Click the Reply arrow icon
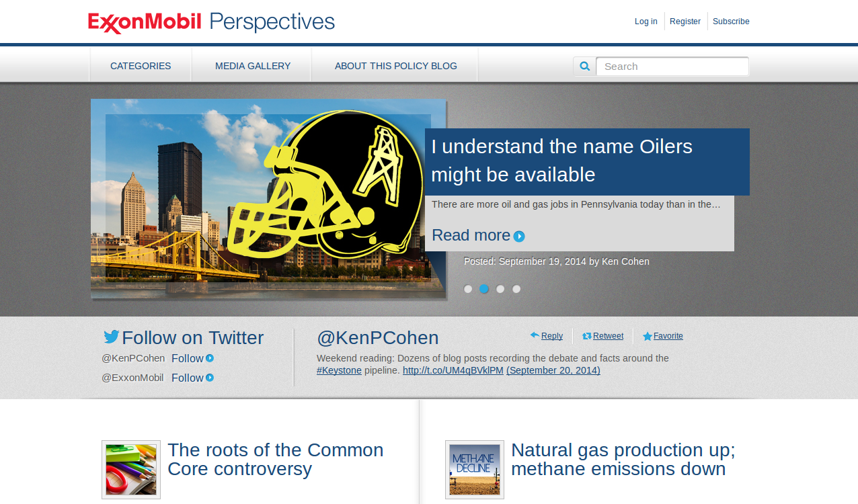This screenshot has width=858, height=504. [x=535, y=335]
